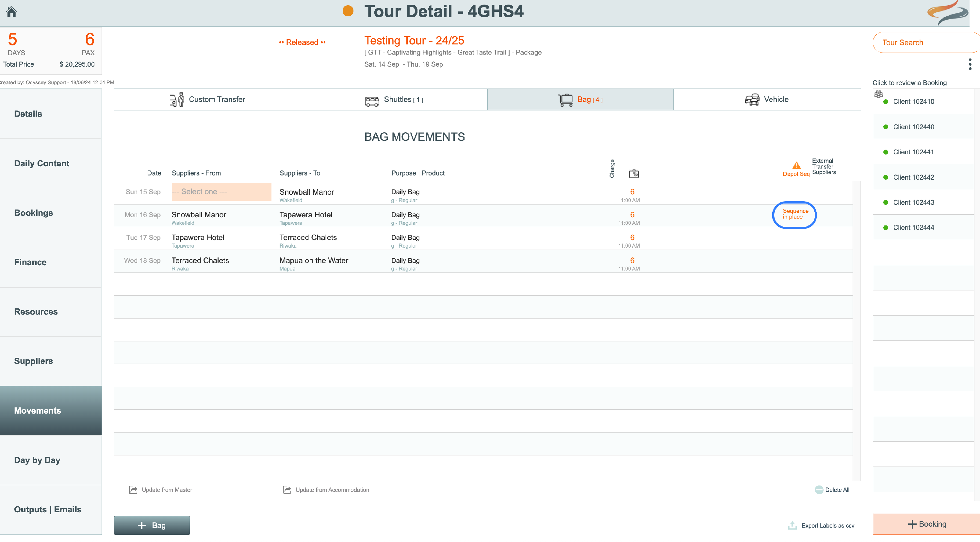The image size is (980, 542).
Task: Switch to the Custom Transfer tab
Action: (207, 100)
